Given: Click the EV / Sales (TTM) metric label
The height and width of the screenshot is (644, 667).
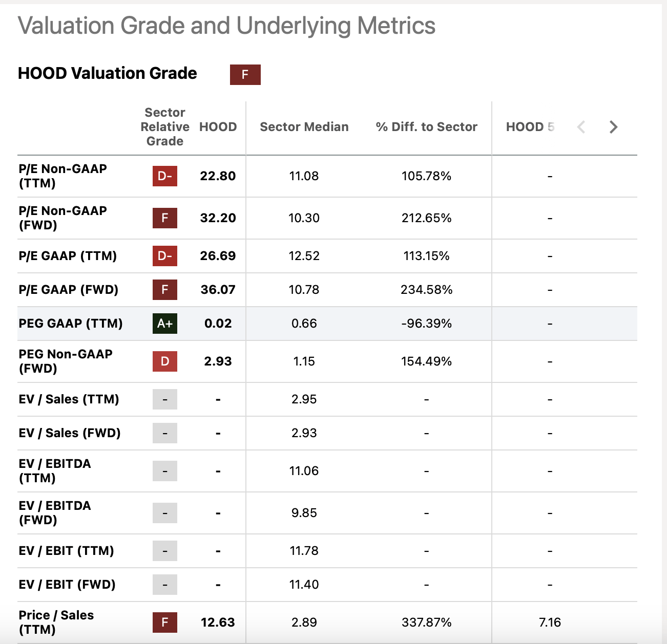Looking at the screenshot, I should pyautogui.click(x=69, y=399).
